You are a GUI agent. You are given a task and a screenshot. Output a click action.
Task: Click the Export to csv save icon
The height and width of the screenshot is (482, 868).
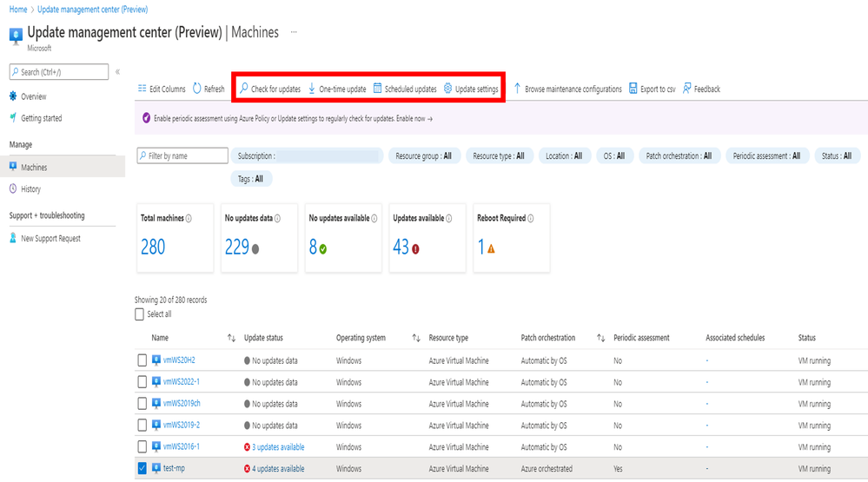633,89
